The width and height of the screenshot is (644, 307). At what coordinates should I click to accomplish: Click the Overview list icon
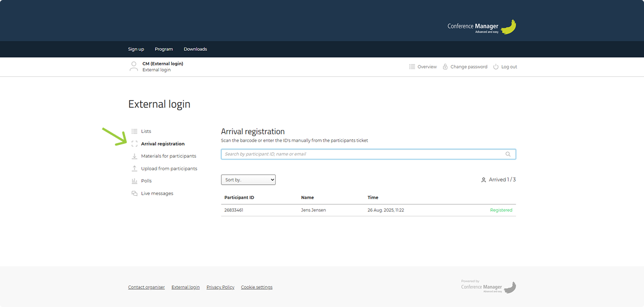pos(412,66)
